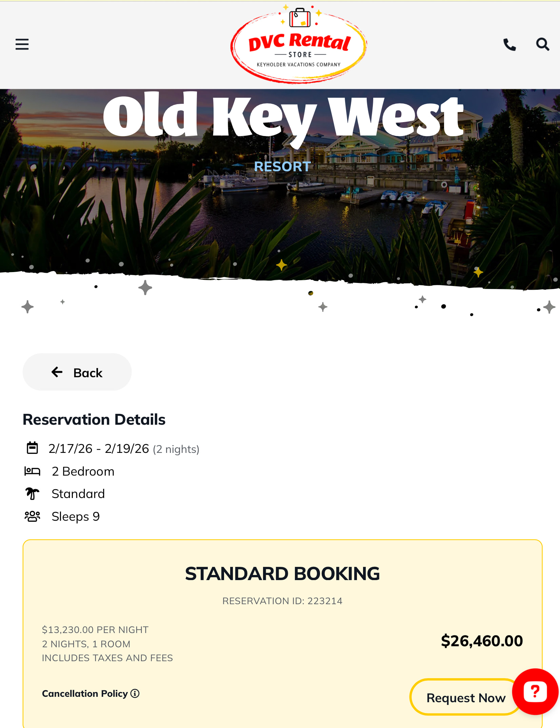The image size is (560, 728).
Task: Click the bed icon next to 2 Bedroom
Action: 33,471
